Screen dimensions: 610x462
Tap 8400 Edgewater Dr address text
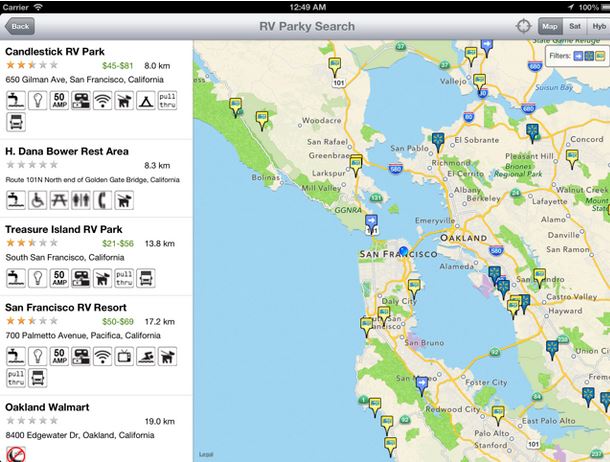tap(80, 435)
